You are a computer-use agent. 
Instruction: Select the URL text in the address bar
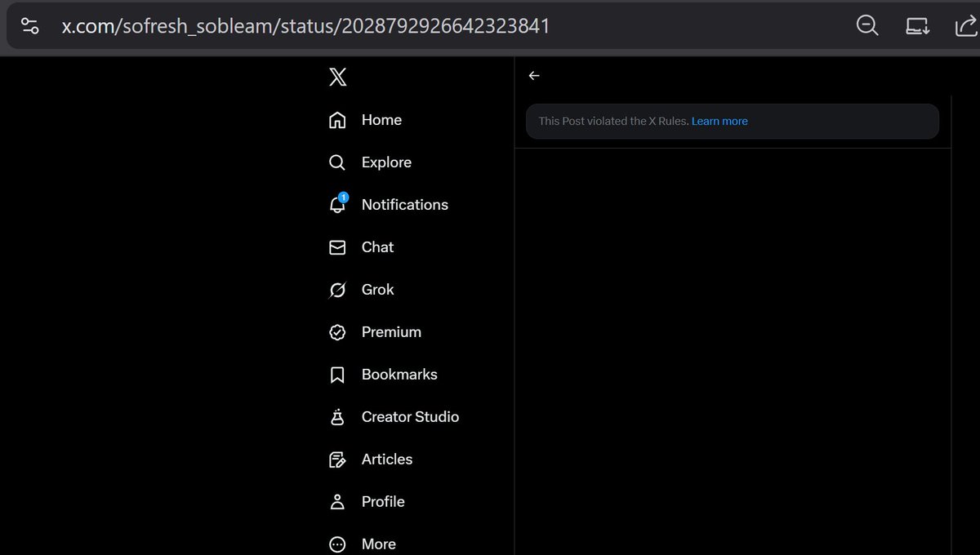pyautogui.click(x=305, y=26)
